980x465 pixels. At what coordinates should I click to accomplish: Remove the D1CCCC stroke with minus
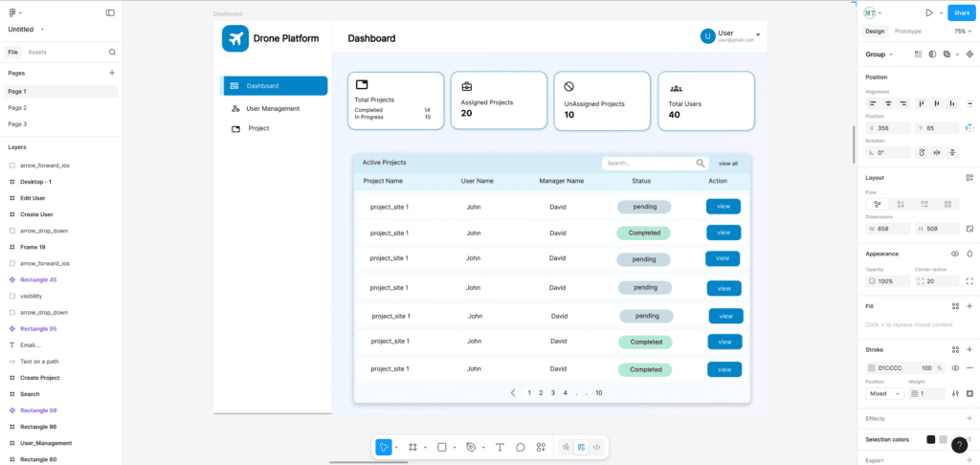click(969, 368)
